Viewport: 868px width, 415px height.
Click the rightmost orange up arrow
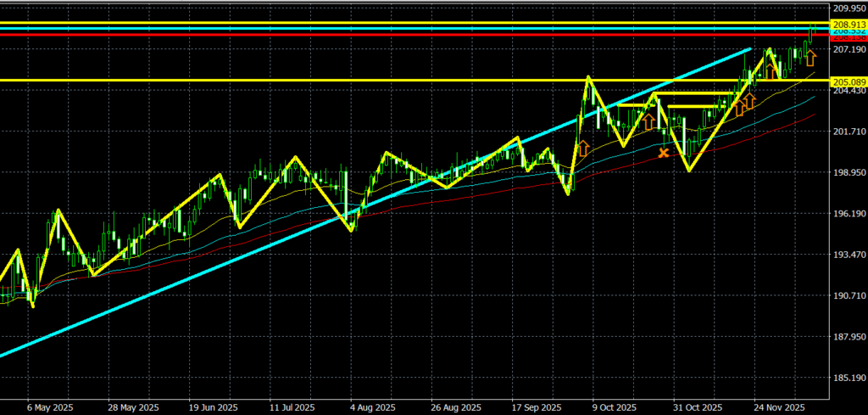(810, 58)
